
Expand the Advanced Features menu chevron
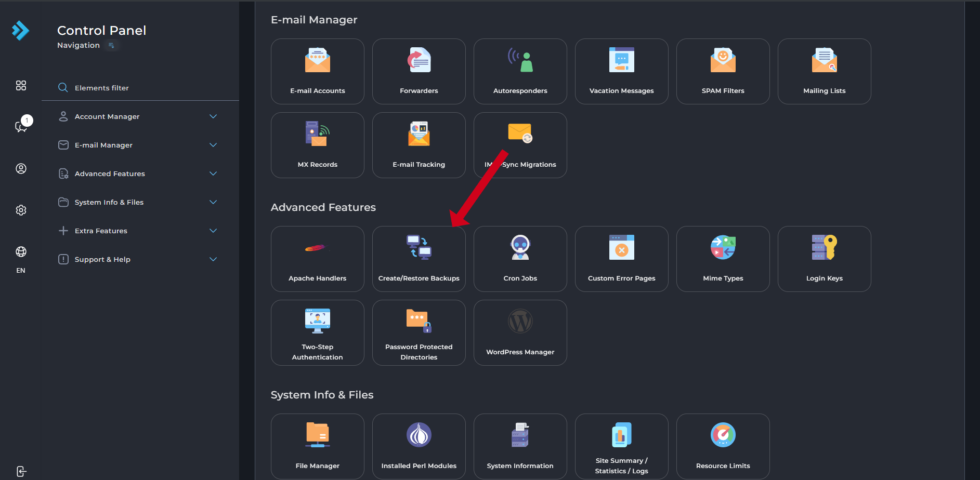[x=213, y=174]
